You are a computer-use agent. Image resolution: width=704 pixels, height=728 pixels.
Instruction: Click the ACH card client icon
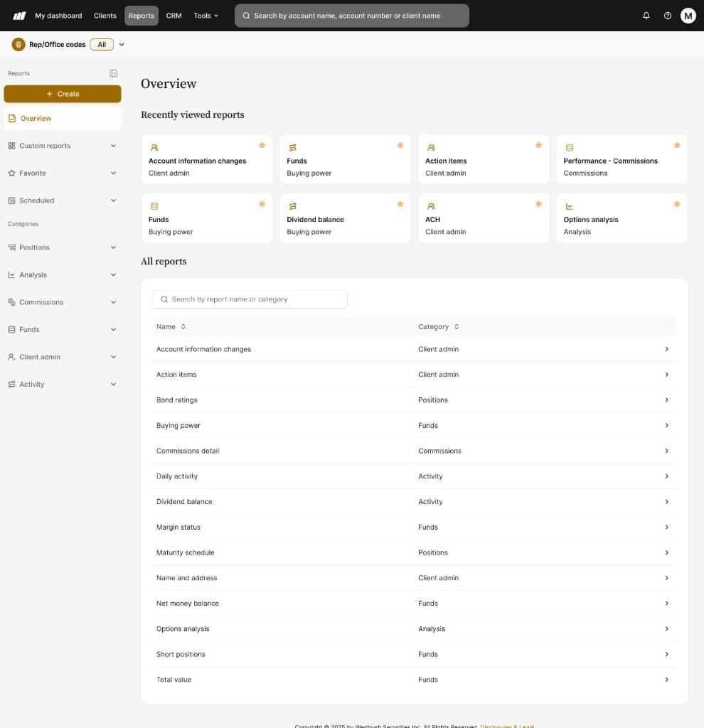(x=431, y=206)
